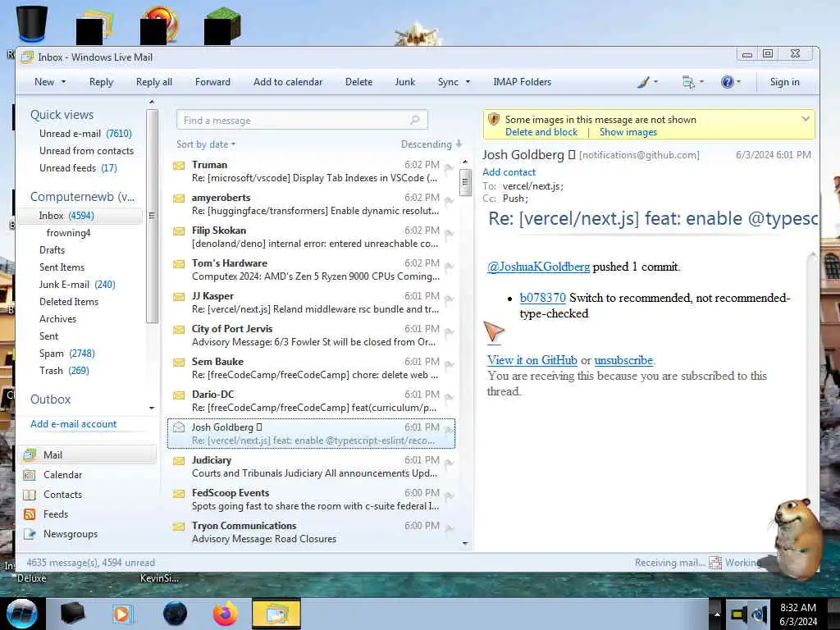This screenshot has width=840, height=630.
Task: Click Show images link
Action: [x=628, y=132]
